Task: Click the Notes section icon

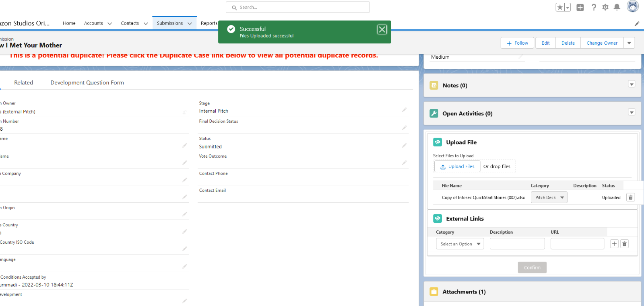Action: pos(434,85)
